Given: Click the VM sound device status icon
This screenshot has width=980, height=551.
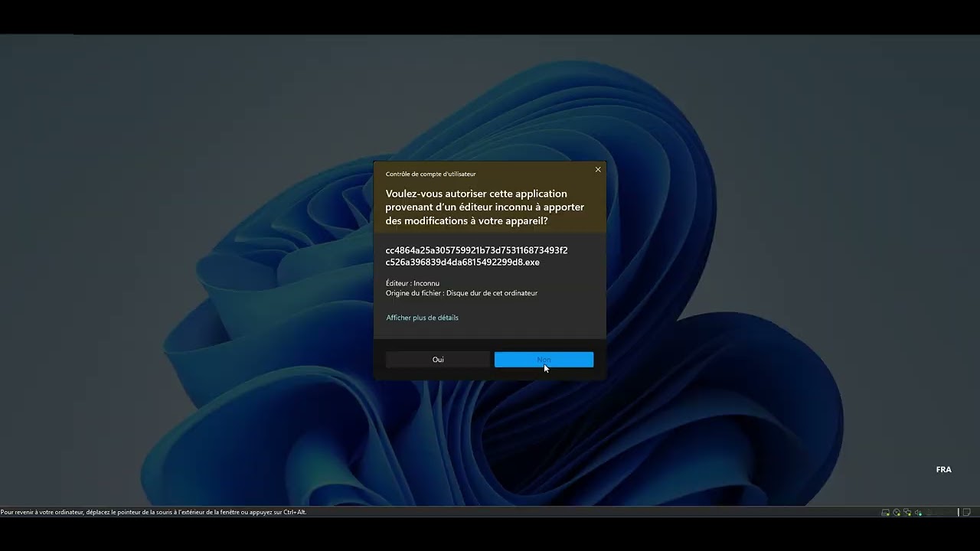Looking at the screenshot, I should tap(918, 513).
